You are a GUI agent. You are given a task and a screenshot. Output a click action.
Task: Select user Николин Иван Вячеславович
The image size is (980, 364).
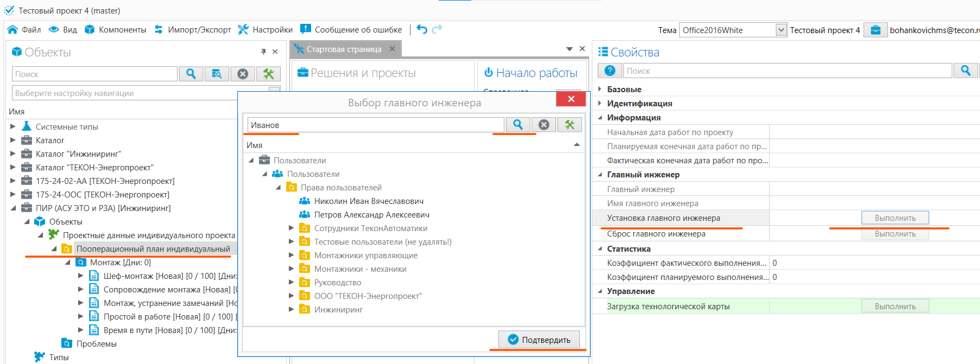[x=369, y=201]
